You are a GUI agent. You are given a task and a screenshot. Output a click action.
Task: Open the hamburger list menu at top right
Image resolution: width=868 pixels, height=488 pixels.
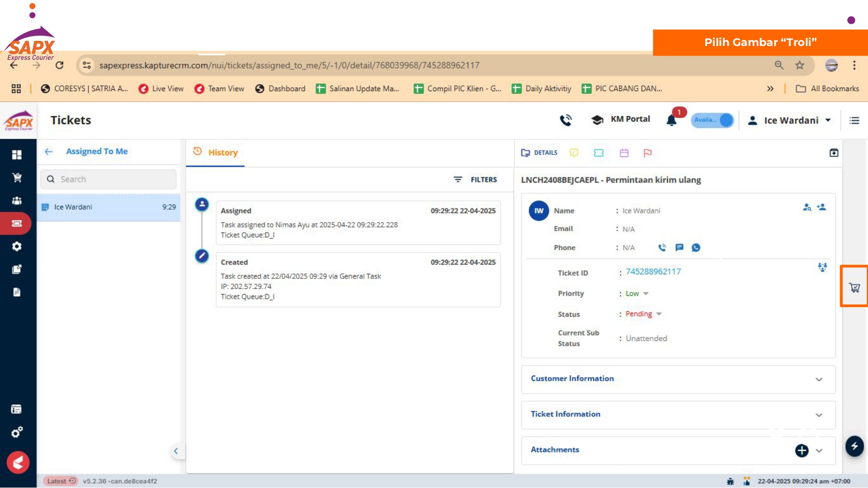854,120
